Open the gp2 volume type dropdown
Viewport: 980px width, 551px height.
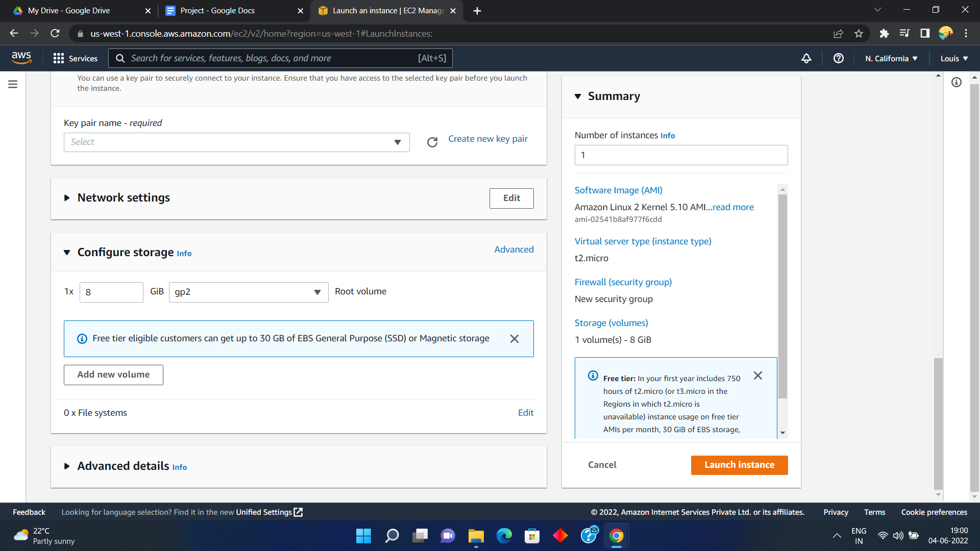pyautogui.click(x=249, y=292)
